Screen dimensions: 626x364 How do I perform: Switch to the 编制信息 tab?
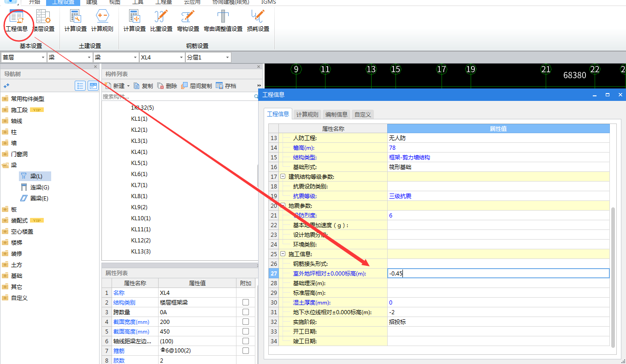[337, 114]
